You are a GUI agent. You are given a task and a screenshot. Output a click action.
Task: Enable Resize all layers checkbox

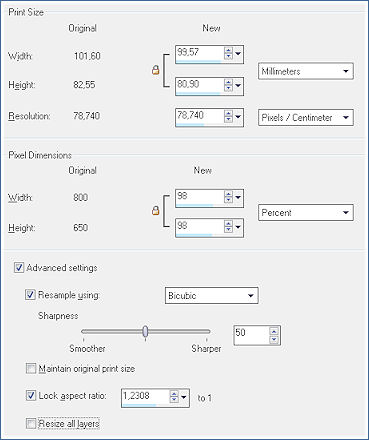[x=31, y=424]
